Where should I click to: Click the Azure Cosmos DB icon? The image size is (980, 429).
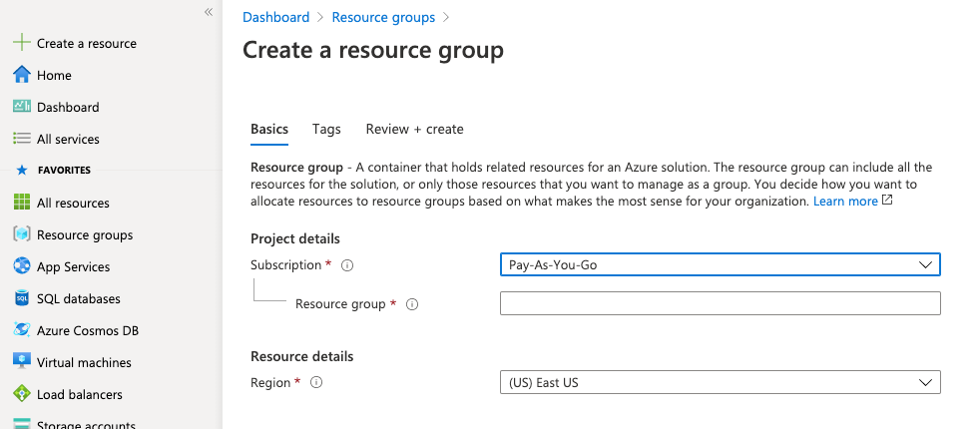tap(21, 330)
